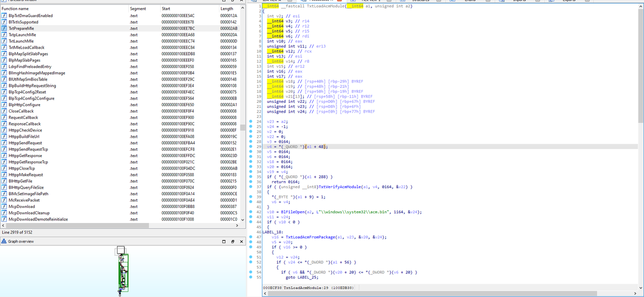Click function icon beside BlHttpGetFile
Screen dimensions: 644x297
4,181
